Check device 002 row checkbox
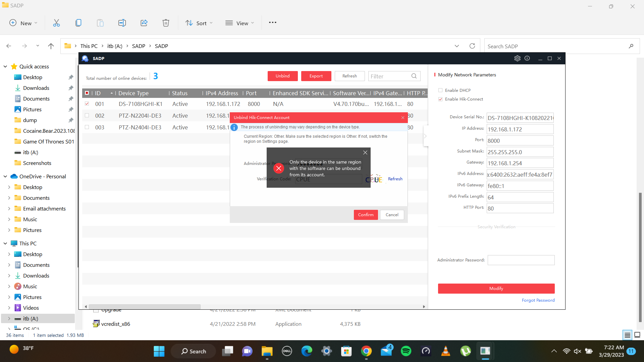644x362 pixels. tap(87, 116)
